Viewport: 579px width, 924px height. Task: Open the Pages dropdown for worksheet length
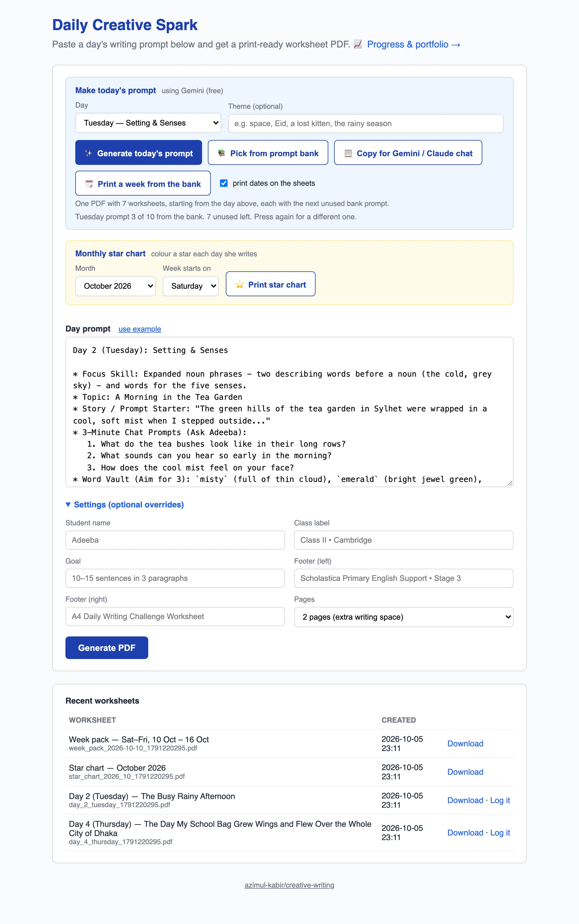(x=404, y=617)
